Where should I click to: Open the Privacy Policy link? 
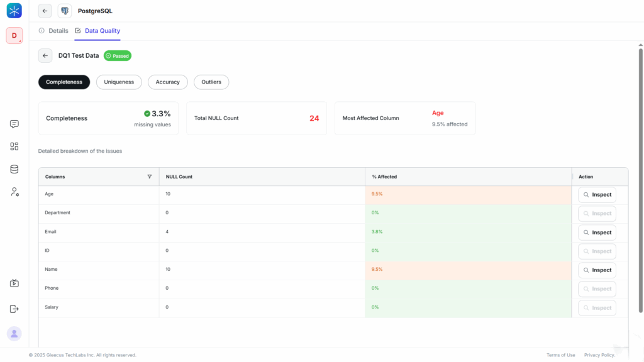[599, 355]
